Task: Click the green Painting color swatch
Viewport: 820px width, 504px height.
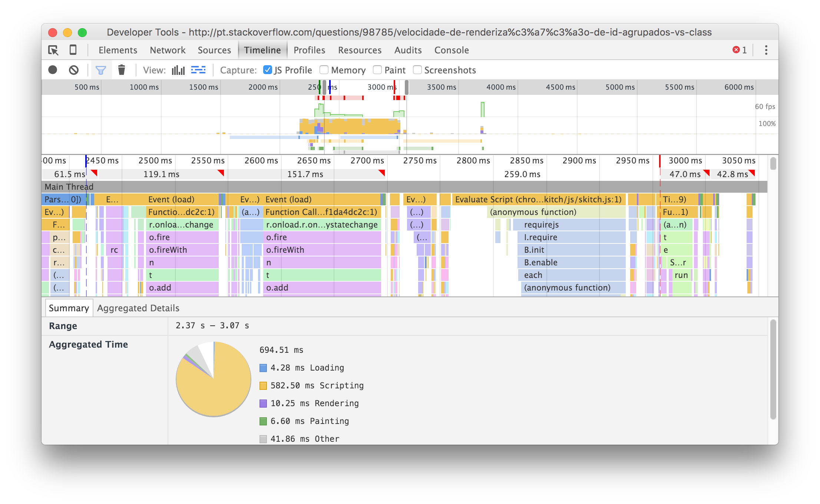Action: pyautogui.click(x=263, y=421)
